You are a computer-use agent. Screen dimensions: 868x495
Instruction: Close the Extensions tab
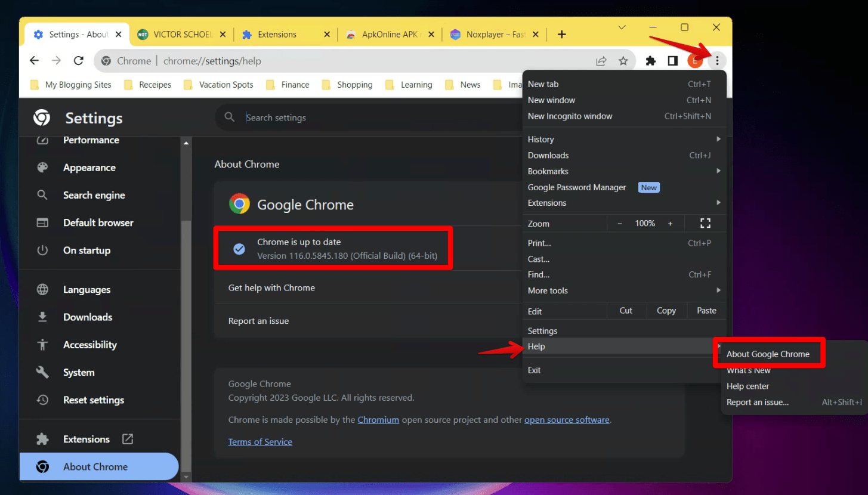coord(326,35)
